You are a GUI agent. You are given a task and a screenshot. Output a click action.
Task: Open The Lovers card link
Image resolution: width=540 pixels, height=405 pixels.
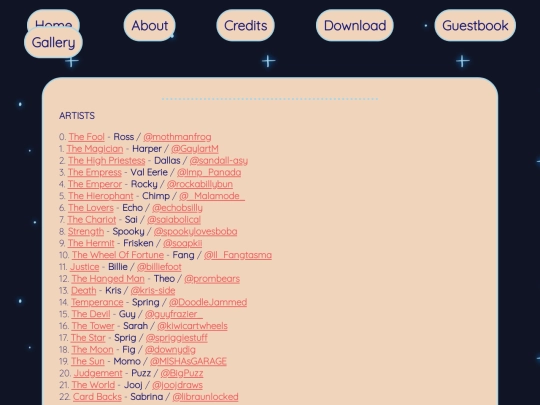91,208
